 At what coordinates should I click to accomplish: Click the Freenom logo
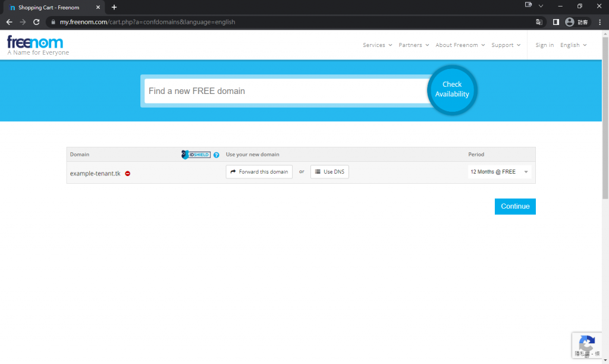click(35, 42)
